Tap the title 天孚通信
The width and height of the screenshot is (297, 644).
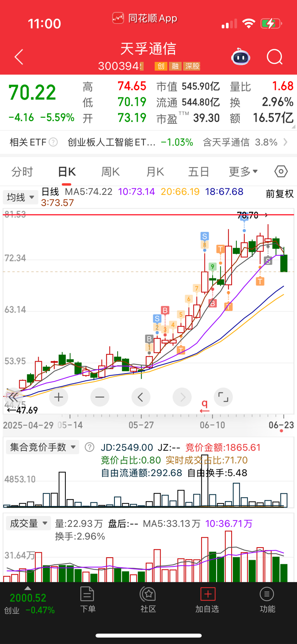tap(148, 49)
